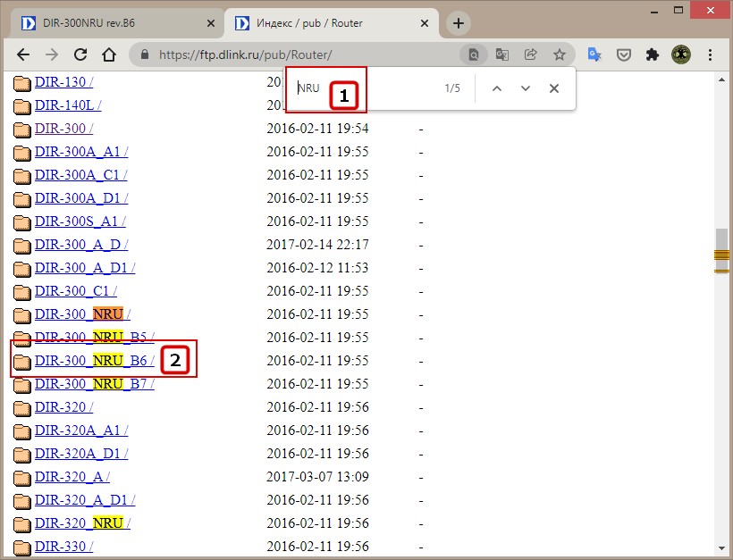733x560 pixels.
Task: Reload the current page
Action: click(x=80, y=54)
